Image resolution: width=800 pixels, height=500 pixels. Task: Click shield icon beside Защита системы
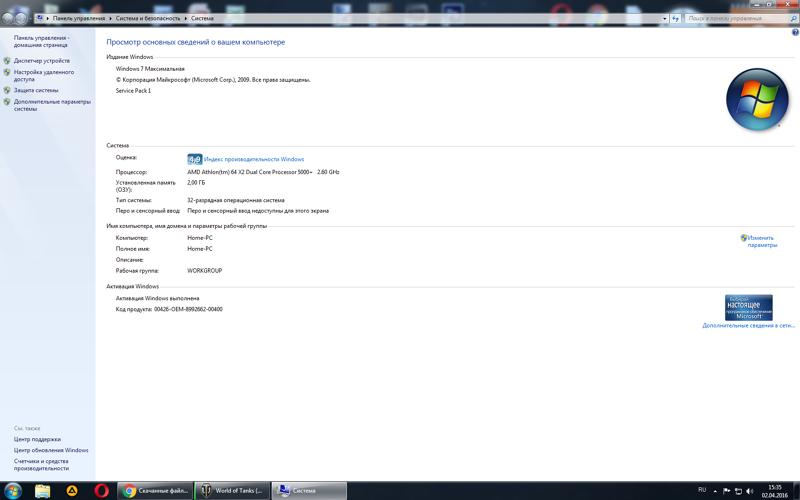point(7,90)
